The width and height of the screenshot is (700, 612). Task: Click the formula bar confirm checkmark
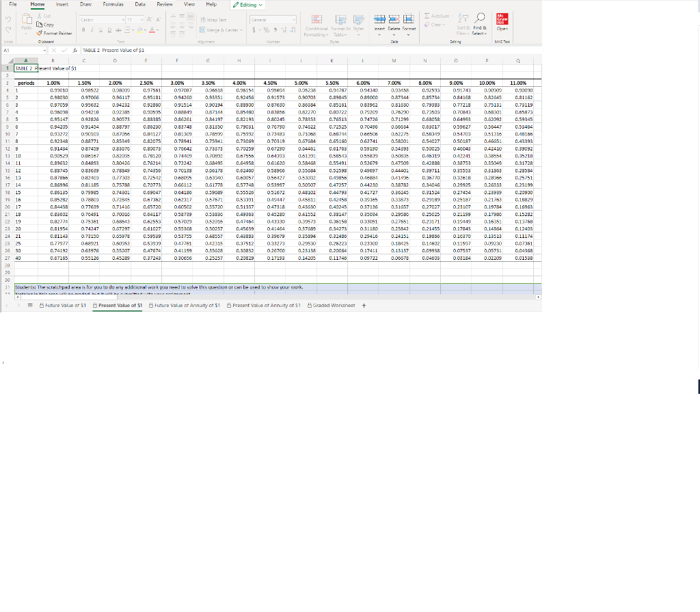point(64,51)
